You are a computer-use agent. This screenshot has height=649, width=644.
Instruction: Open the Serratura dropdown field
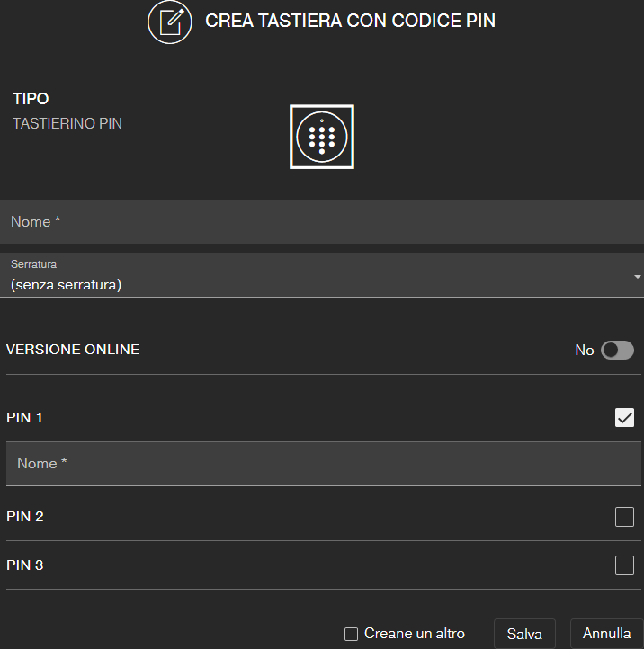click(315, 276)
